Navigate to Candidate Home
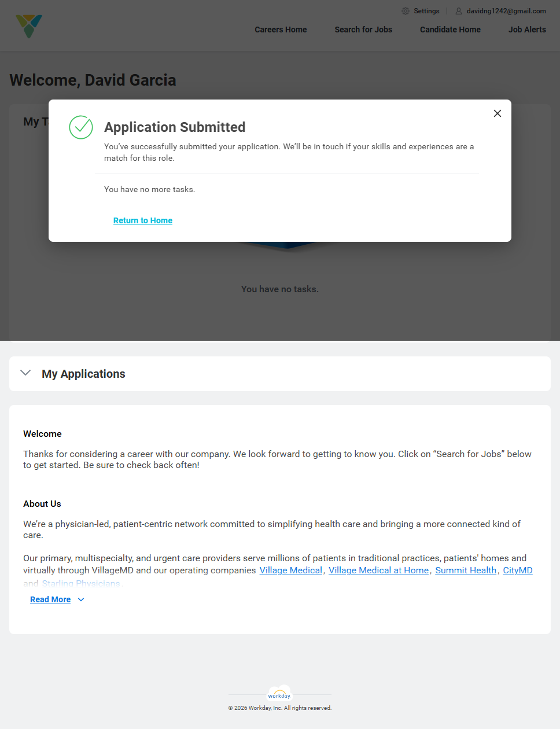The image size is (560, 729). [x=450, y=30]
